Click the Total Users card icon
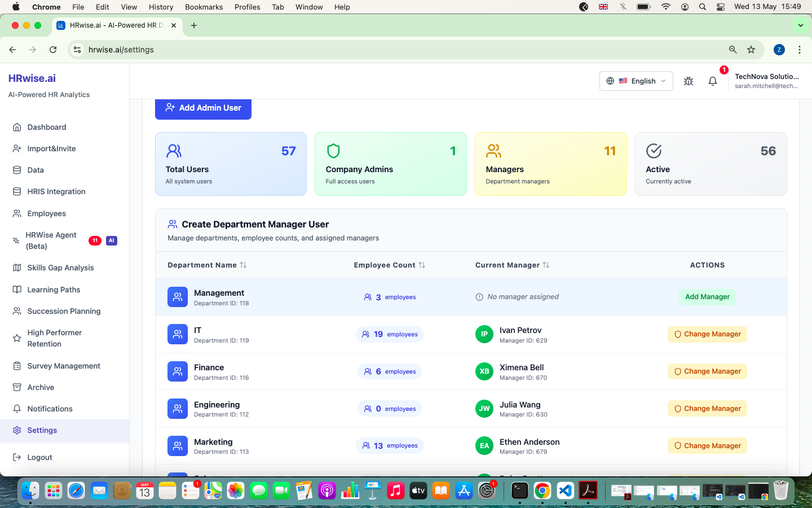The height and width of the screenshot is (508, 812). (x=174, y=151)
